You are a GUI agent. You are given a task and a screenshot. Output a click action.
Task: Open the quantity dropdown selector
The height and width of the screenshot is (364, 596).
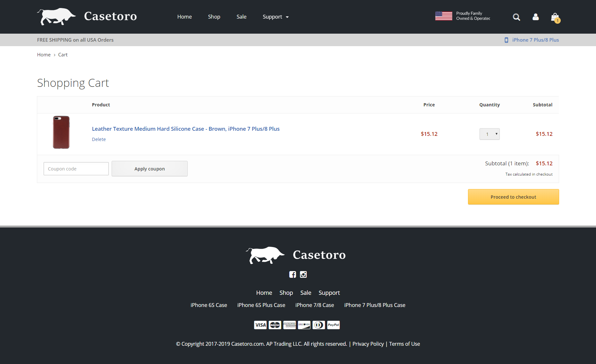coord(490,134)
